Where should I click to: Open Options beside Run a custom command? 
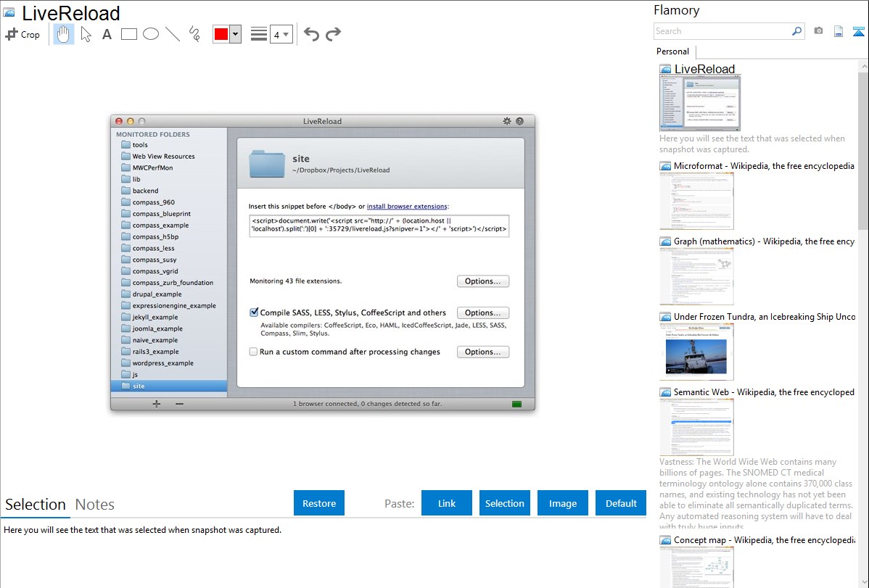482,352
